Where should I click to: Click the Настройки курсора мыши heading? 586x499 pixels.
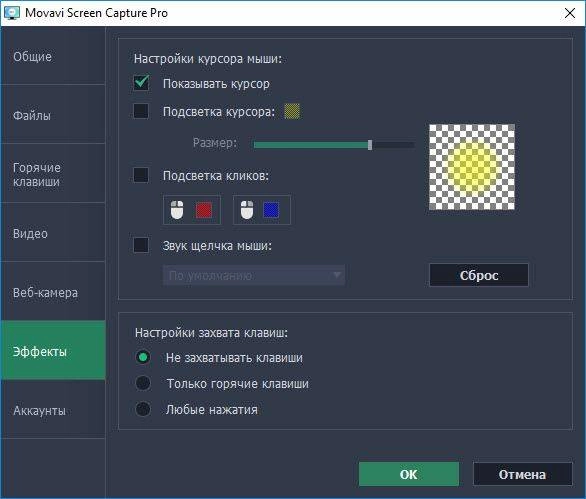(x=208, y=59)
